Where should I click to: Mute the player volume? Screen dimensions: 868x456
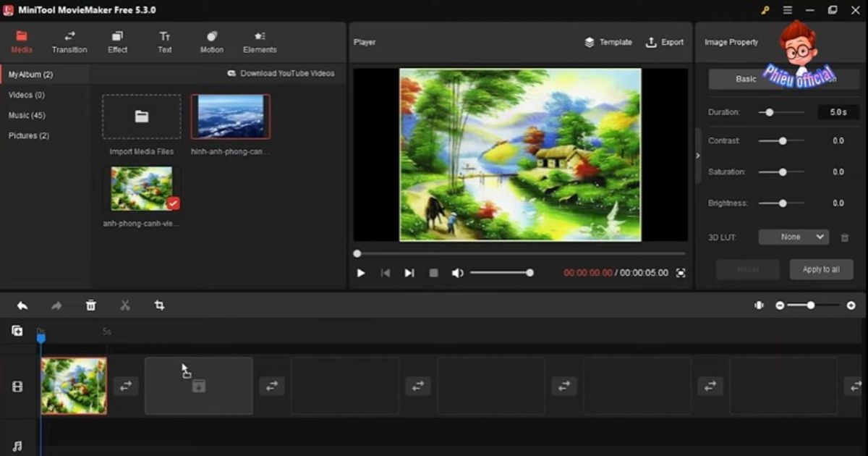point(458,273)
